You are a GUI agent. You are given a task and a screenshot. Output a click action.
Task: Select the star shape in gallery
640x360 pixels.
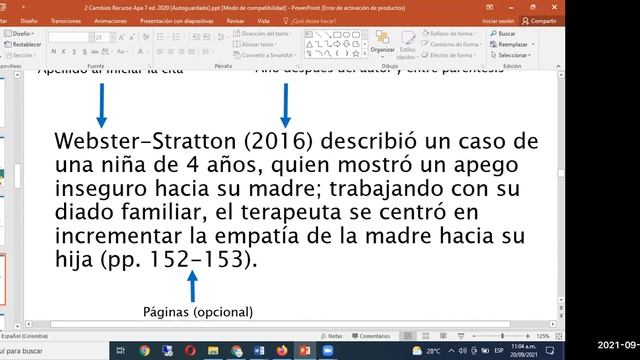tap(356, 53)
